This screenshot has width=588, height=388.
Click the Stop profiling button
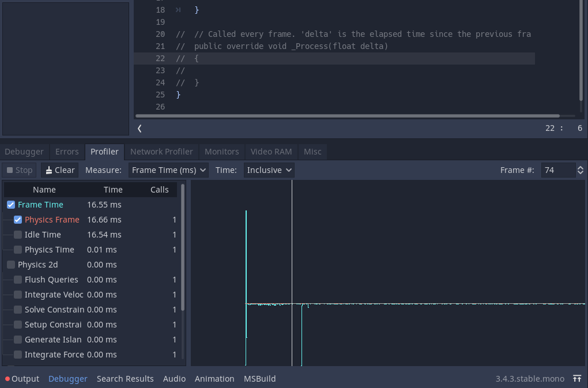point(19,170)
